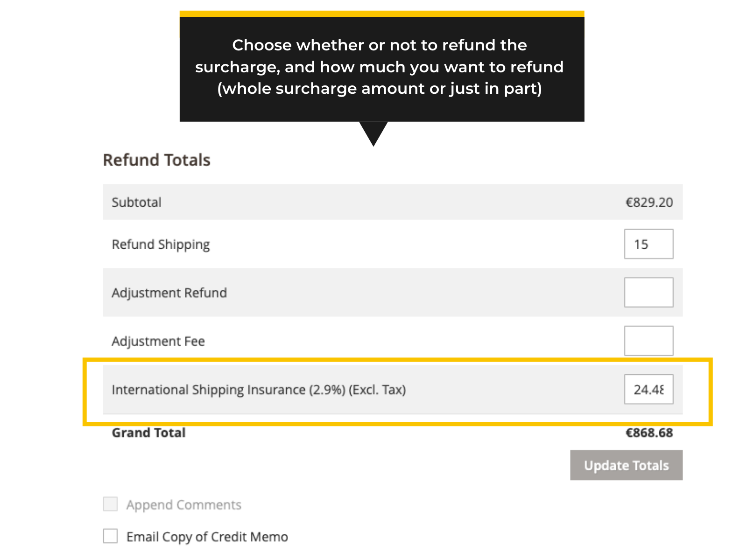Enable the Email Copy of Credit Memo checkbox
This screenshot has width=747, height=560.
(x=110, y=536)
